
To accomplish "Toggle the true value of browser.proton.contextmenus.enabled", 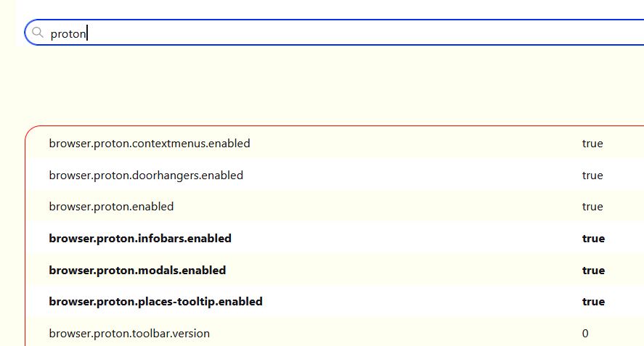I will (592, 144).
